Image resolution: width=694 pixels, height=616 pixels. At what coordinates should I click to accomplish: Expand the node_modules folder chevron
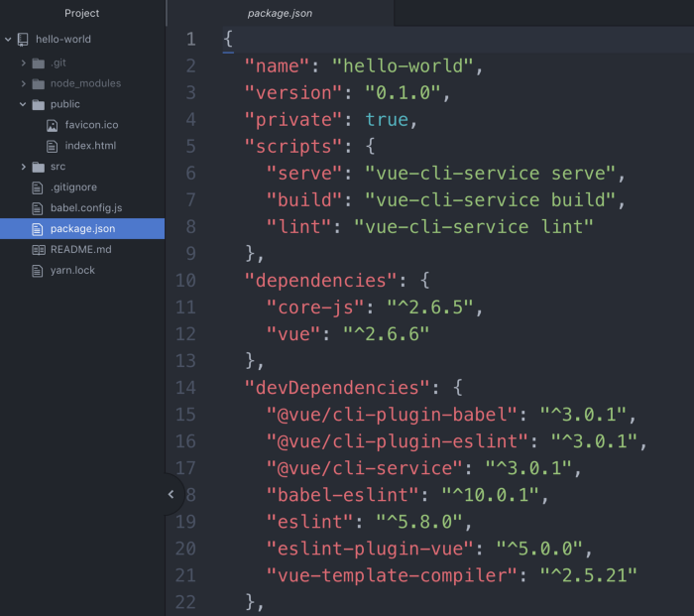click(23, 83)
